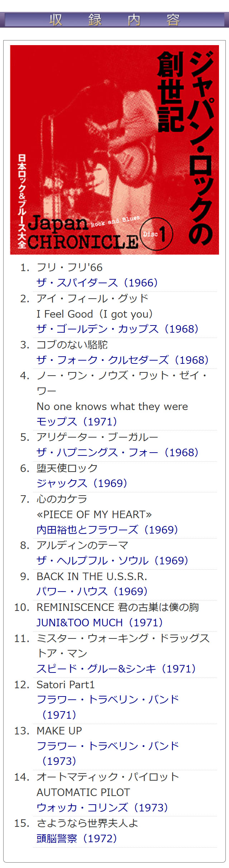Open the ザ・スパイダース (1966) artist link
Viewport: 229px width, 868px height.
pos(97,283)
